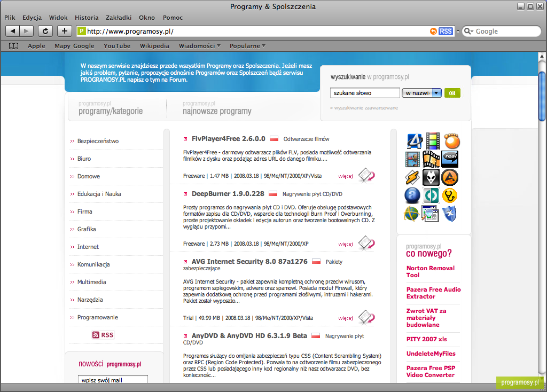The width and height of the screenshot is (547, 392).
Task: Open the foobar2000 alien icon
Action: (431, 177)
